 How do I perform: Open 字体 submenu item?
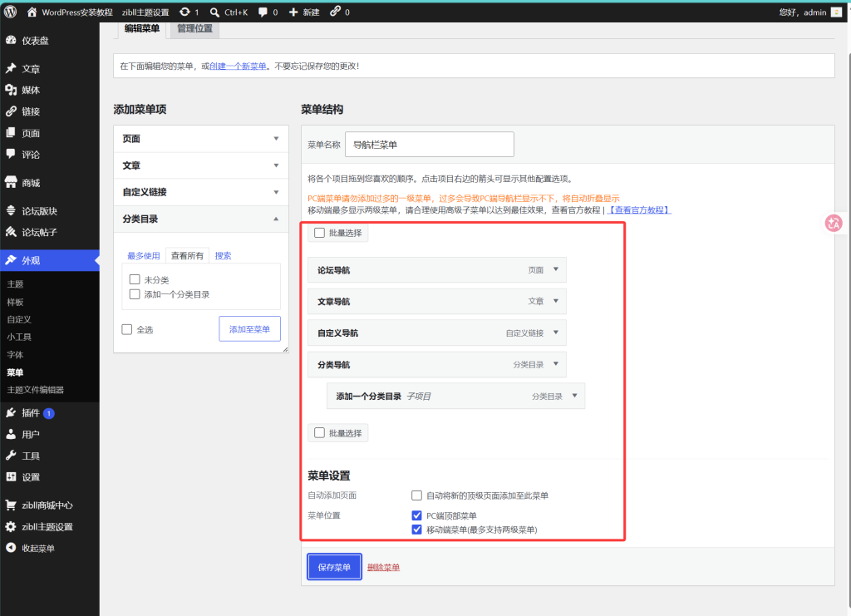[x=15, y=354]
